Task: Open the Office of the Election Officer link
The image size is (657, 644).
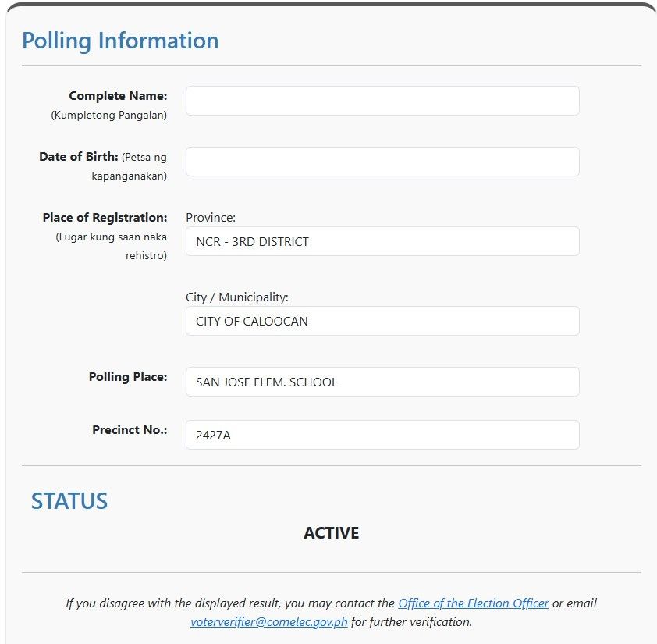Action: click(473, 603)
